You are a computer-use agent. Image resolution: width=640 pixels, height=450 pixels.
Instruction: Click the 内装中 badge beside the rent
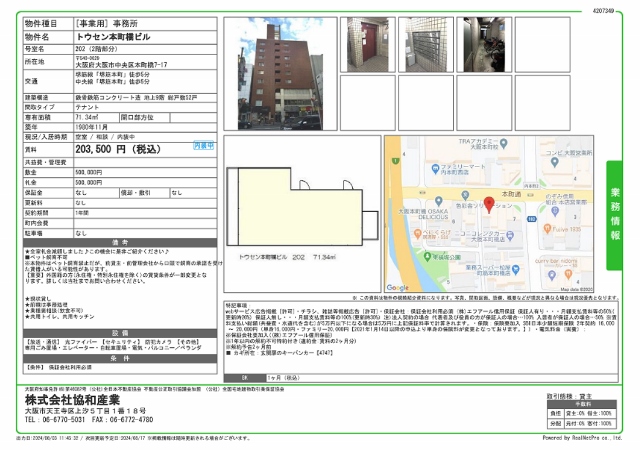click(x=203, y=146)
